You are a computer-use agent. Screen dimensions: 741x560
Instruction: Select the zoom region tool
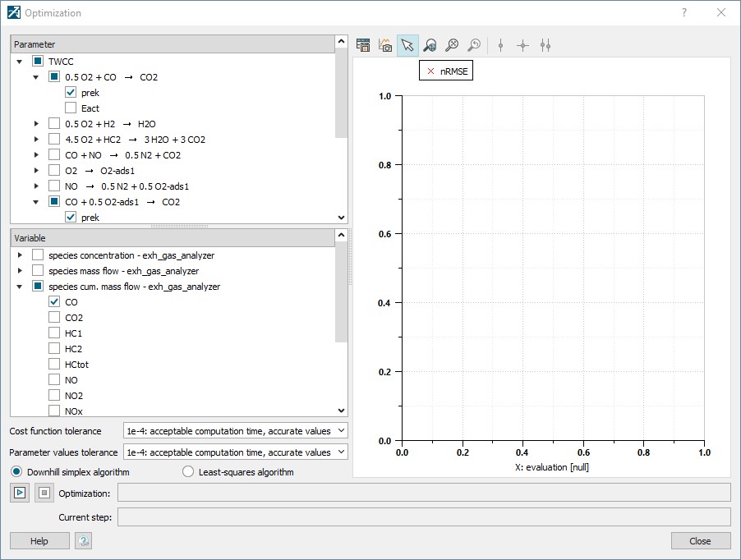(x=430, y=45)
